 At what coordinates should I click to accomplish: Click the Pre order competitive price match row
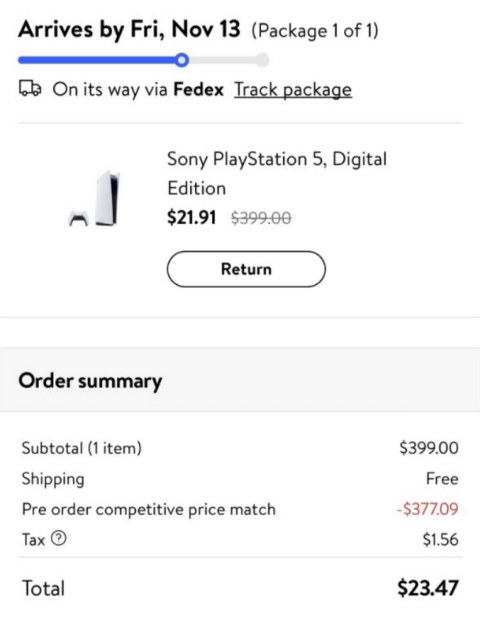pyautogui.click(x=240, y=509)
